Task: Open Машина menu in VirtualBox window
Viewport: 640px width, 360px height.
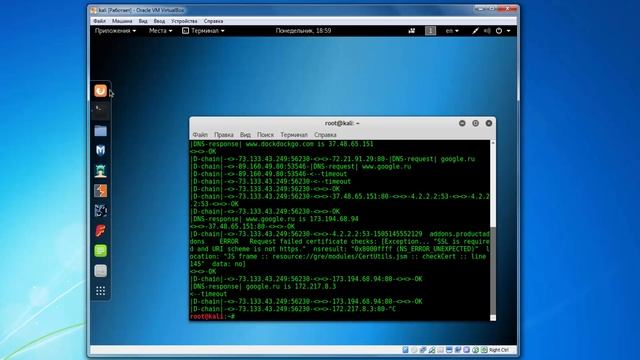Action: tap(122, 21)
